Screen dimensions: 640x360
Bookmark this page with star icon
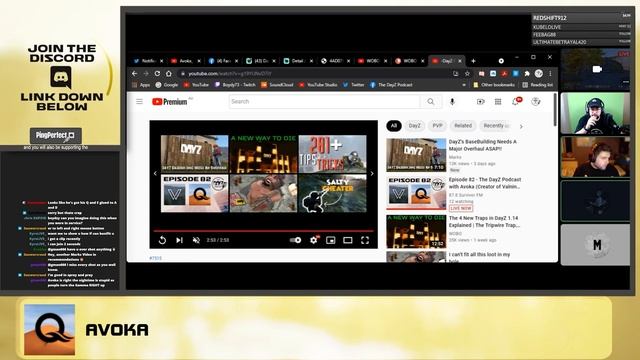pos(467,73)
